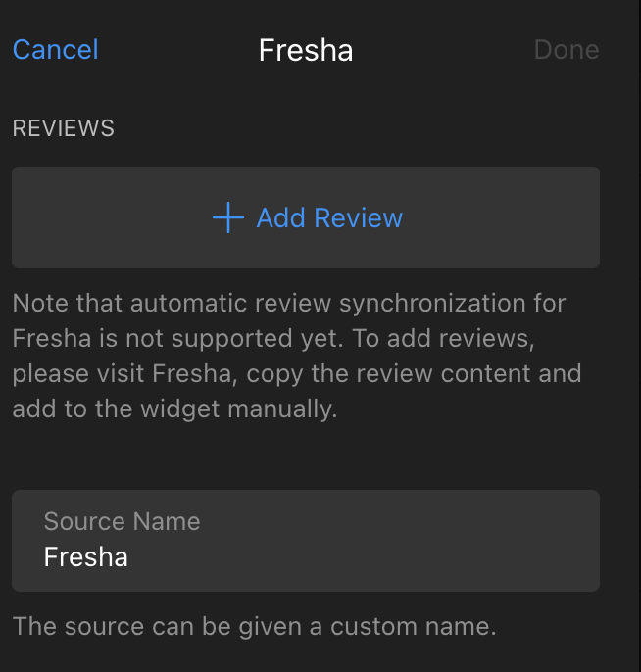Click the automatic review synchronization note
Screen dimensions: 641x672
tap(296, 356)
